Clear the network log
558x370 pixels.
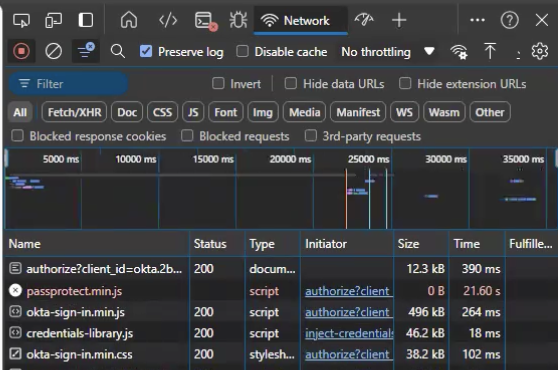(x=53, y=52)
